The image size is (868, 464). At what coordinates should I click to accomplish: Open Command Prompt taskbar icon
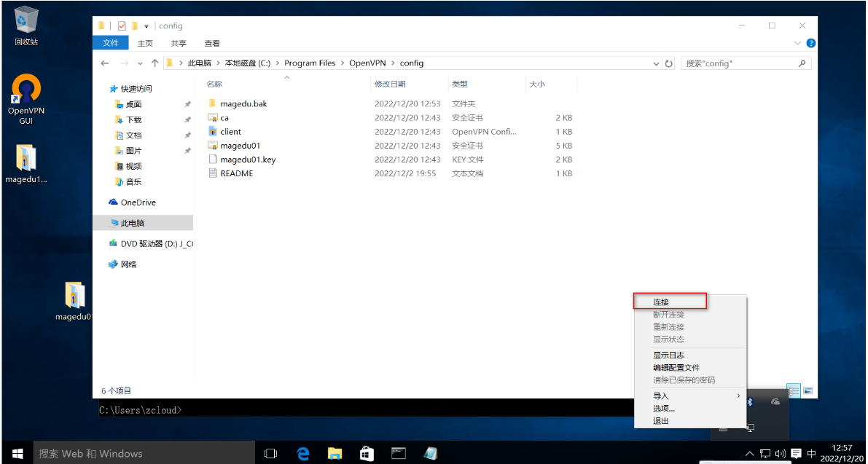click(x=399, y=454)
